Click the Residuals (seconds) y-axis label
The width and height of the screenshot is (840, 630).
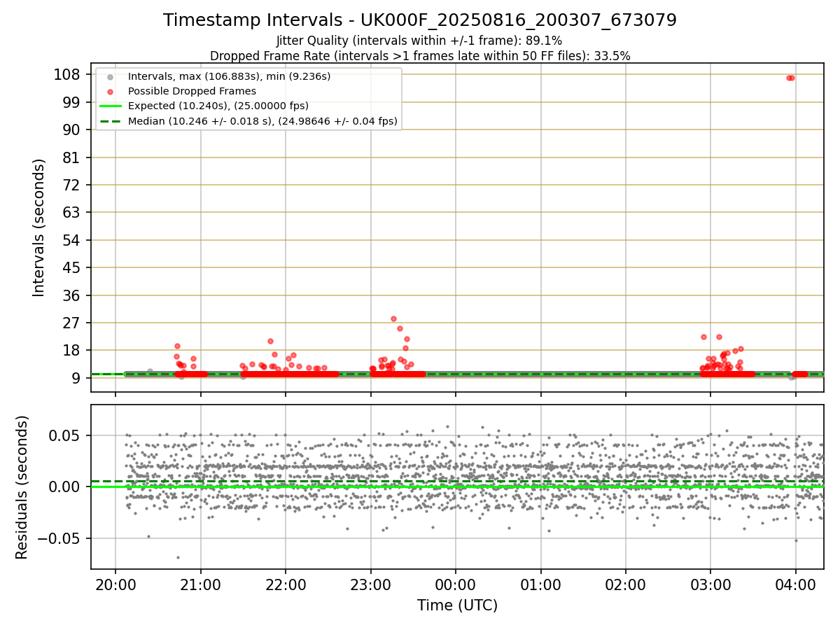[x=22, y=487]
